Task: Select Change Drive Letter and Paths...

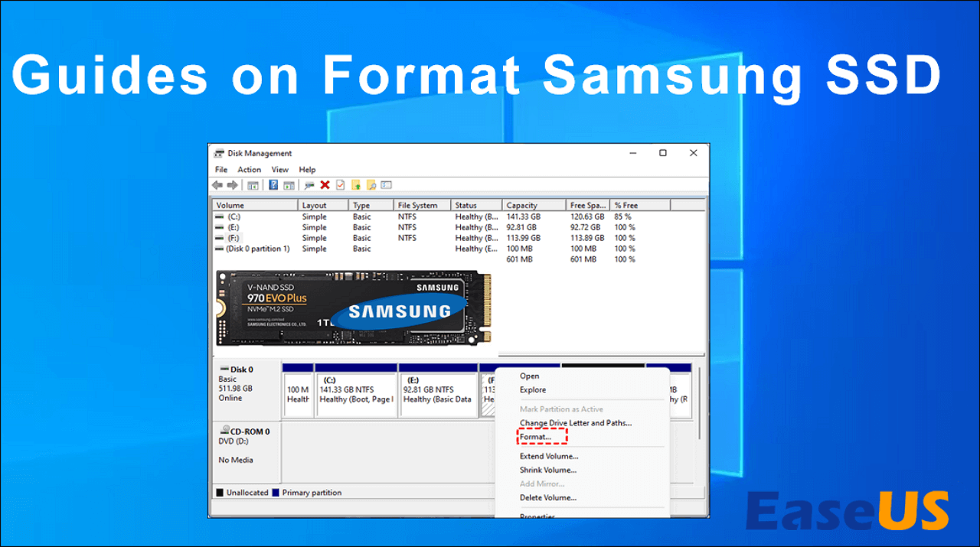Action: click(x=576, y=423)
